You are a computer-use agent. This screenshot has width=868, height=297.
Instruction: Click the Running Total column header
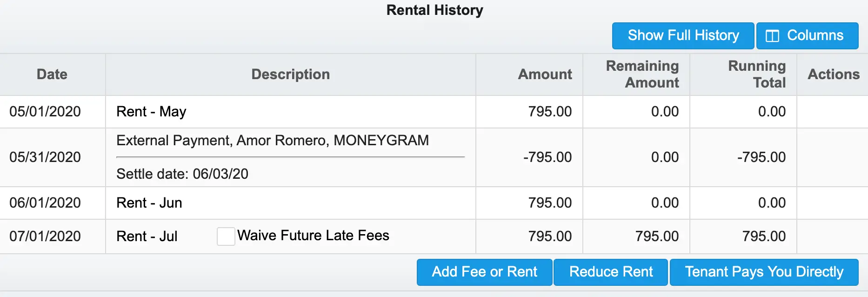[757, 74]
